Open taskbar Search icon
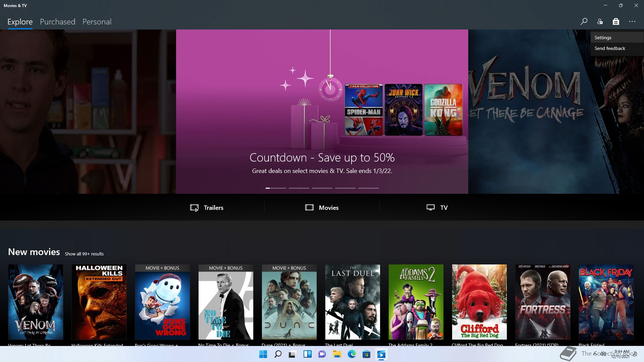644x362 pixels. click(x=278, y=354)
